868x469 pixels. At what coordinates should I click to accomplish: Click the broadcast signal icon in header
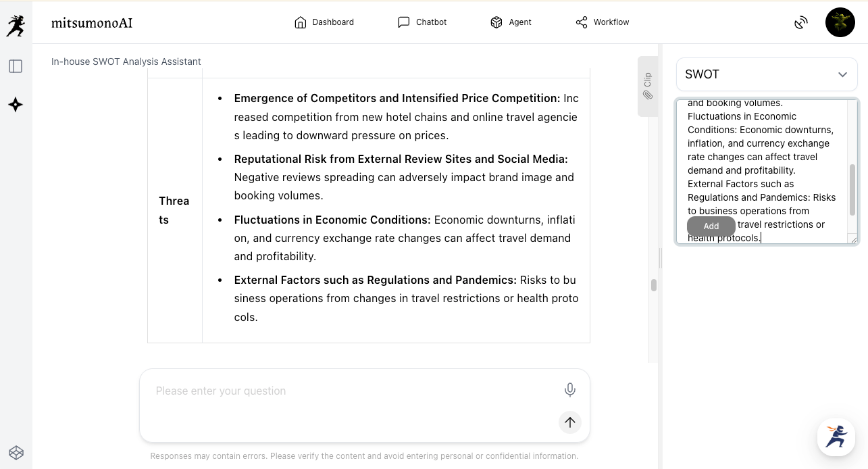coord(801,23)
